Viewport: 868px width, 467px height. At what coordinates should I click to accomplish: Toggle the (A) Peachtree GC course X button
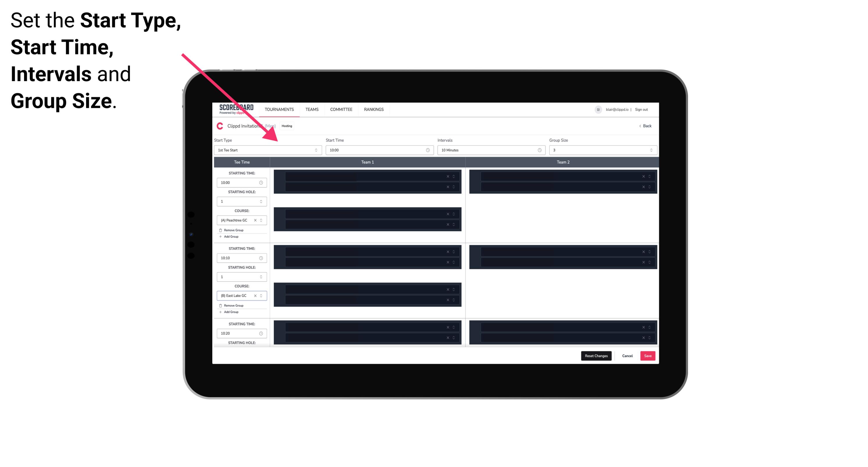[254, 220]
